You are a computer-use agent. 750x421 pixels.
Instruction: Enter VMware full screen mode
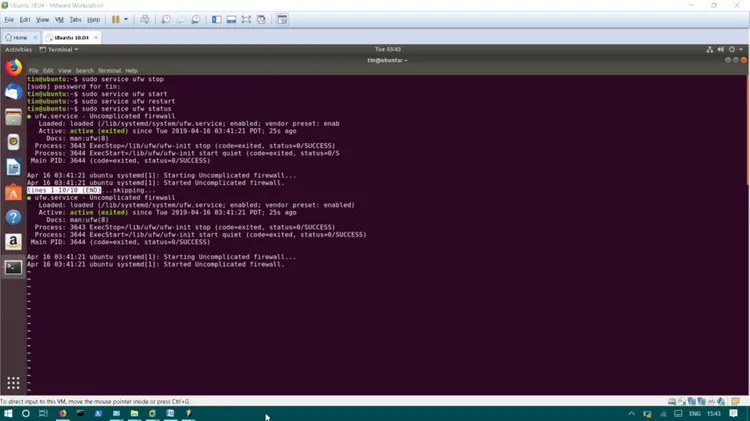246,20
